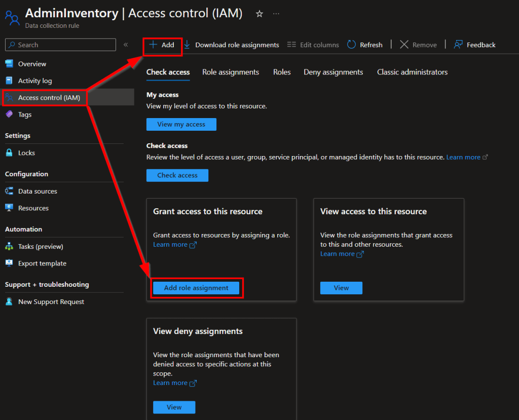Open New Support Request
This screenshot has width=519, height=420.
pyautogui.click(x=51, y=301)
